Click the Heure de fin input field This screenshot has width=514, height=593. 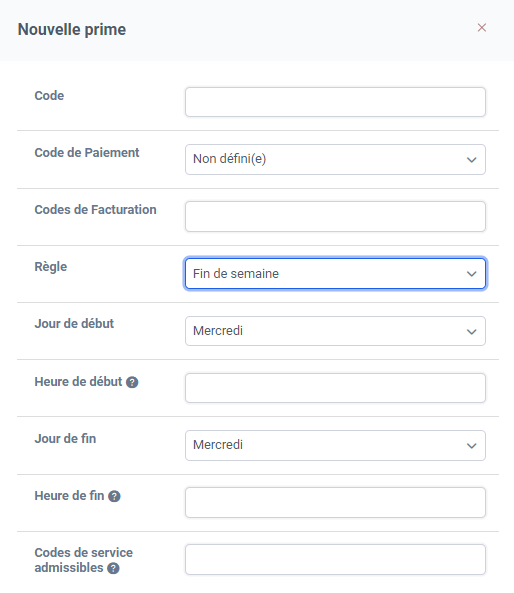tap(335, 503)
